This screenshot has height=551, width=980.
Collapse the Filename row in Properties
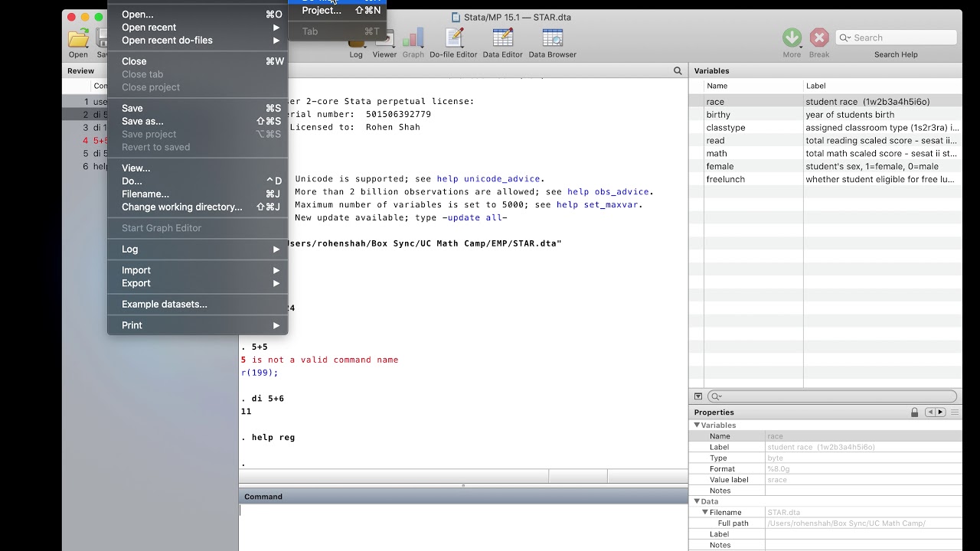(x=705, y=512)
